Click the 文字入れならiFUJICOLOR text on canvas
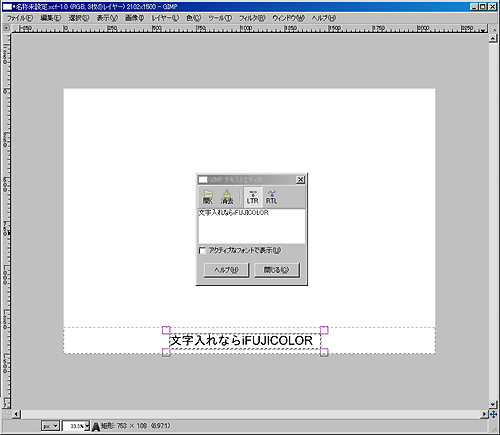 [x=241, y=341]
